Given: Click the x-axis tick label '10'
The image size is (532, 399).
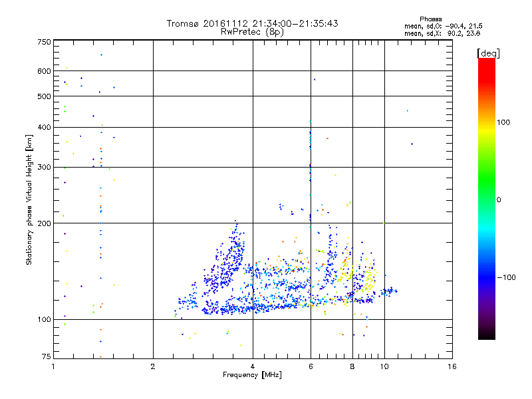Looking at the screenshot, I should [384, 366].
